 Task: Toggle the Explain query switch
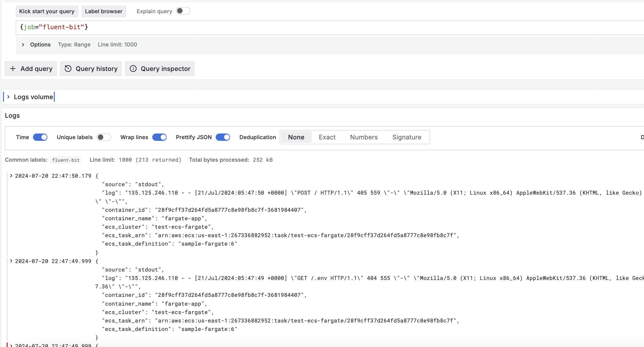(x=183, y=11)
